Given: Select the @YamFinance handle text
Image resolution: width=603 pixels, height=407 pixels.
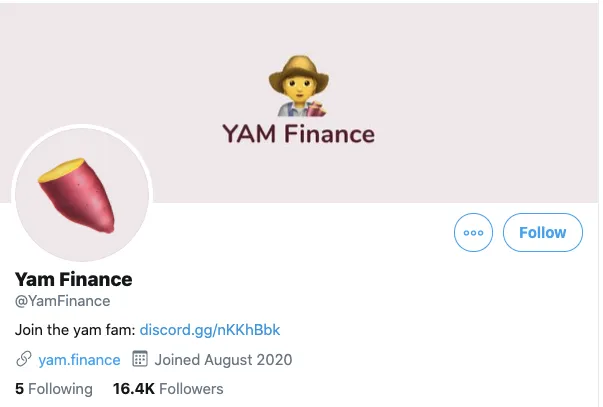Looking at the screenshot, I should click(62, 301).
